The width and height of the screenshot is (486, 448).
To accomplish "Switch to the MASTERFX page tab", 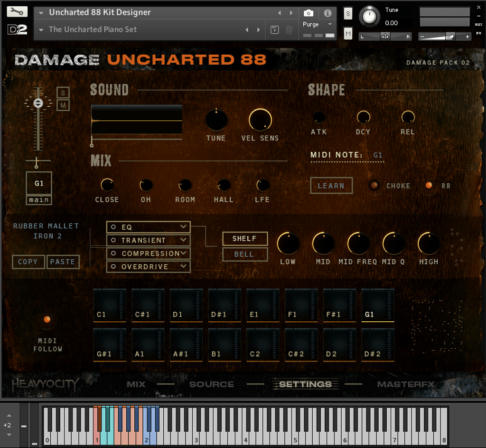I will [x=406, y=384].
